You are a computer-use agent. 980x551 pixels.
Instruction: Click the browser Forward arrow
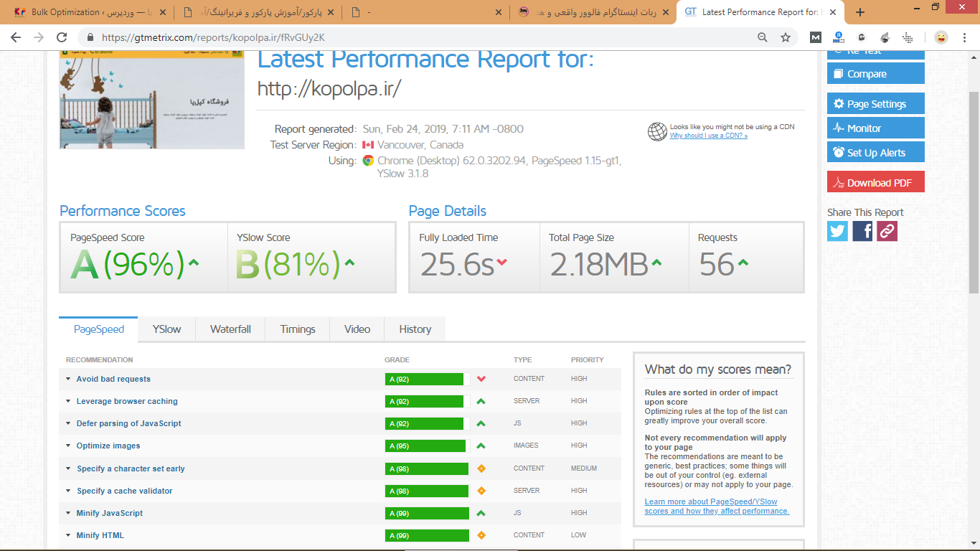point(39,37)
